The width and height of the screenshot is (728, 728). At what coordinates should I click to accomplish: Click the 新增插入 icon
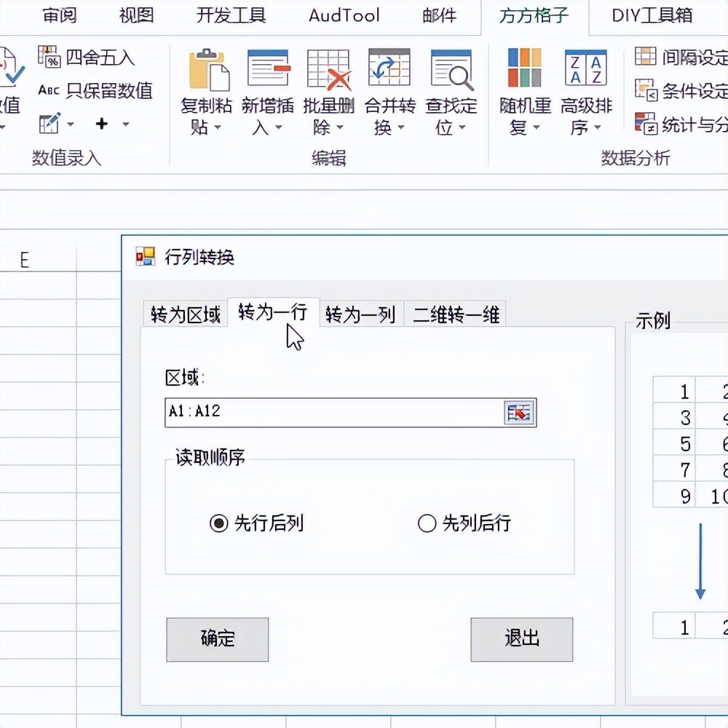(x=269, y=68)
